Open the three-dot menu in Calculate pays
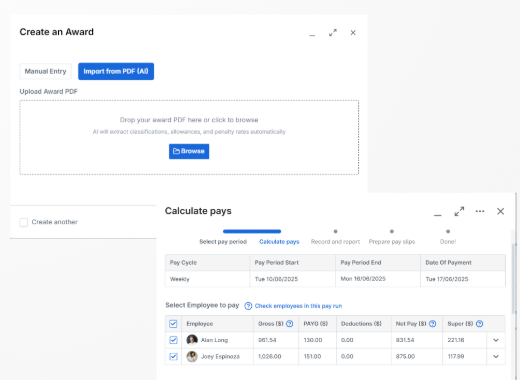This screenshot has height=380, width=520. click(480, 211)
